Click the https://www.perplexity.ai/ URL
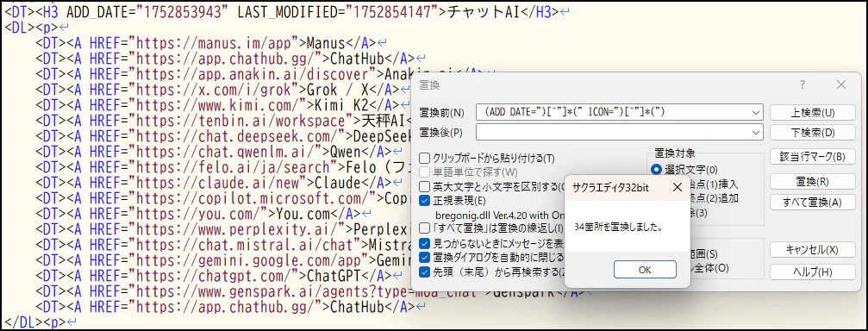 [240, 228]
